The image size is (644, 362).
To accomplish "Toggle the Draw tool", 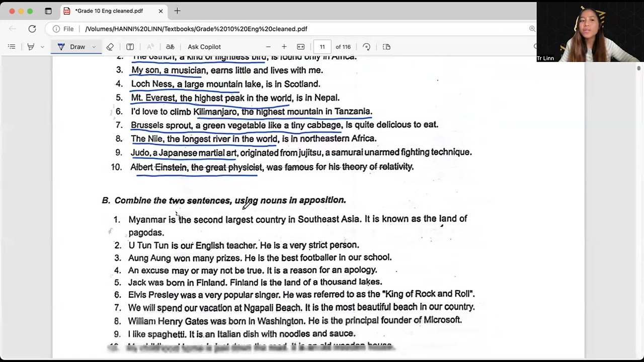I will pos(71,47).
